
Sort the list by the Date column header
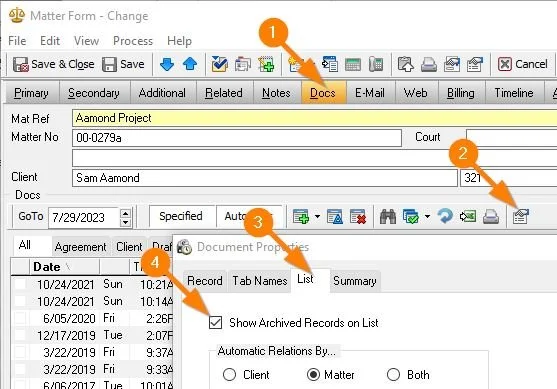64,267
